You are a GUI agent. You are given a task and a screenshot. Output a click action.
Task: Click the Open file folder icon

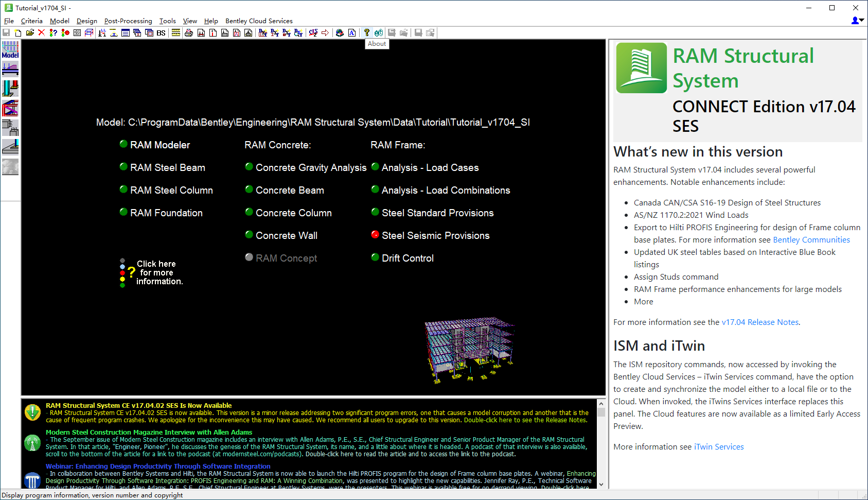coord(30,32)
